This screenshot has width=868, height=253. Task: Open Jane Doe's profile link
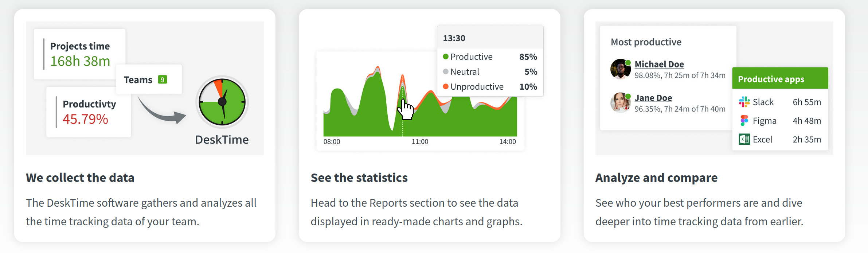pyautogui.click(x=653, y=98)
